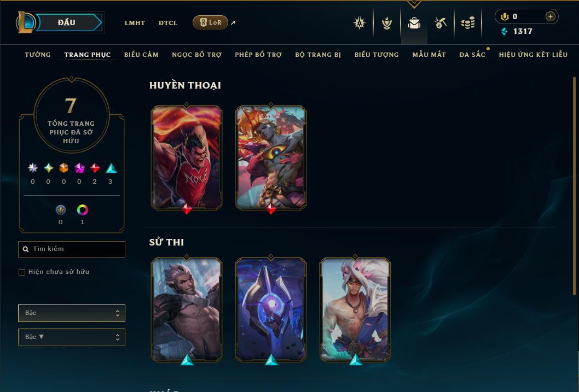
Task: Open the Store coins icon
Action: (x=468, y=23)
